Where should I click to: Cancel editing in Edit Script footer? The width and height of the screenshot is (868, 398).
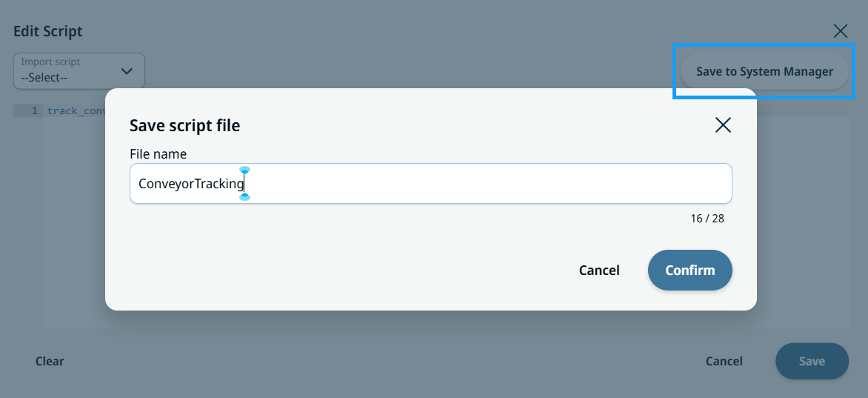point(724,362)
